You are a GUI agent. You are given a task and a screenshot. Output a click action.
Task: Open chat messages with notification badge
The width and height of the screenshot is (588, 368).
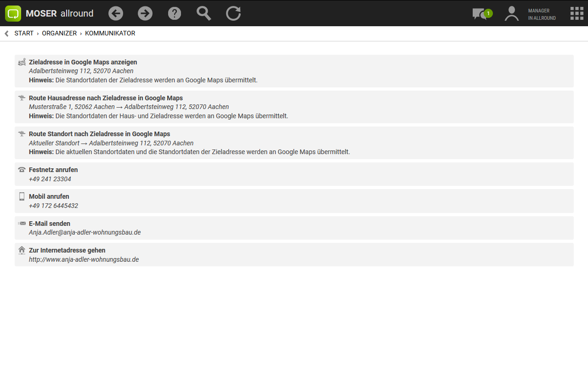481,14
